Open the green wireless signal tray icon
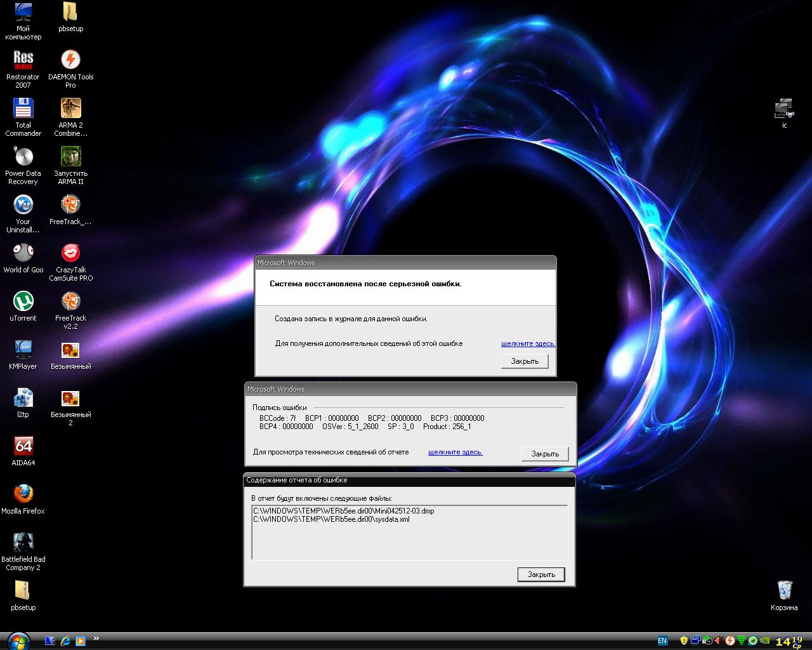The image size is (812, 650). click(x=742, y=640)
